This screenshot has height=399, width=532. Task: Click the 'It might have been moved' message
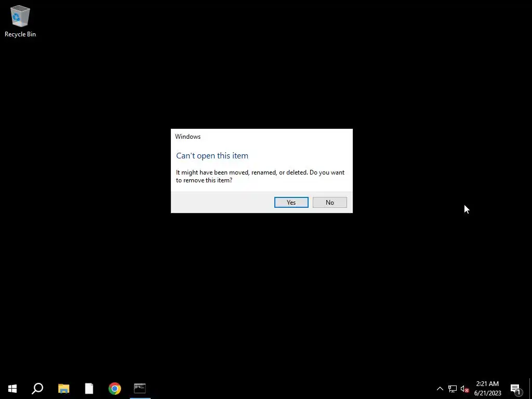coord(260,176)
